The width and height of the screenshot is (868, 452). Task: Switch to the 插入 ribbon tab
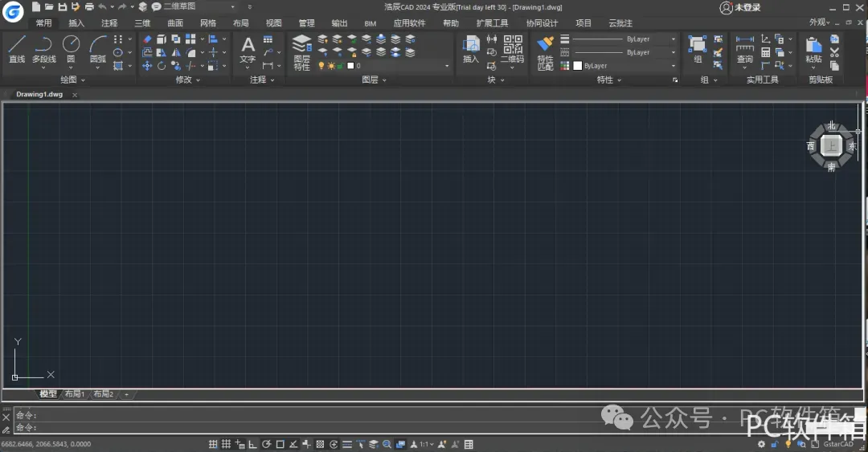click(76, 23)
